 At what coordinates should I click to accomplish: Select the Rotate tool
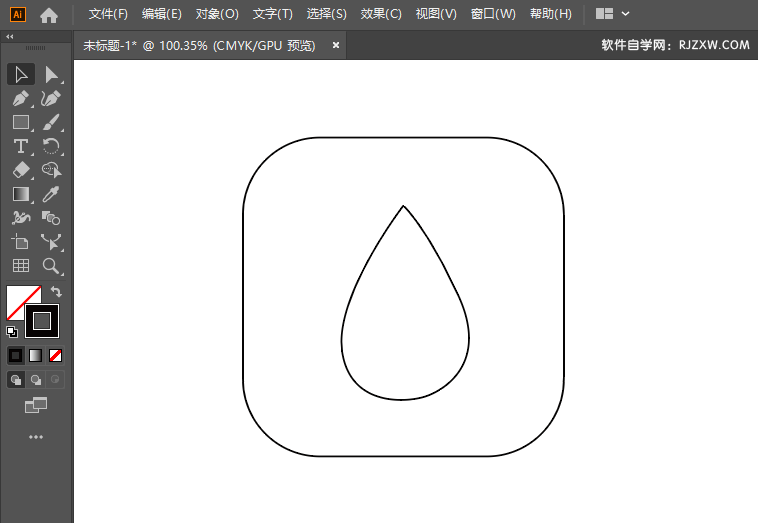coord(51,146)
